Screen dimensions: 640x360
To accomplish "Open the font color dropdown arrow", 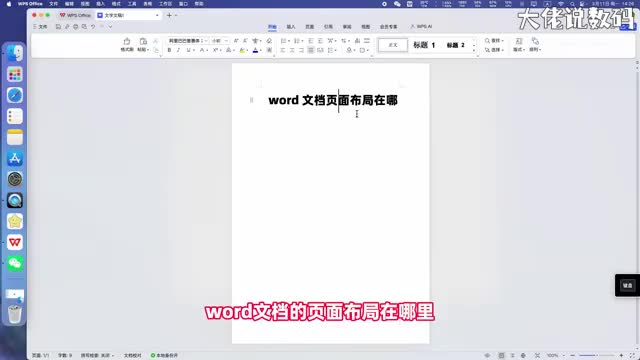I will point(261,50).
